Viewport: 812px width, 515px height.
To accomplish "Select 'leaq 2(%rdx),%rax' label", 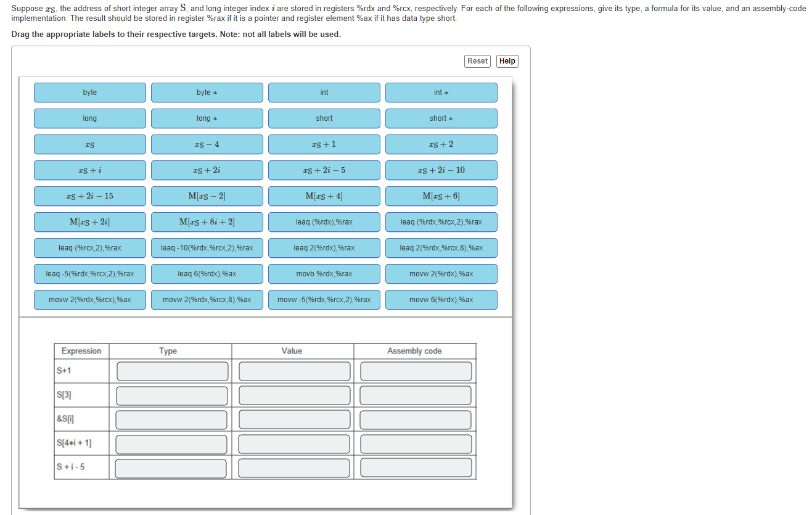I will (324, 248).
